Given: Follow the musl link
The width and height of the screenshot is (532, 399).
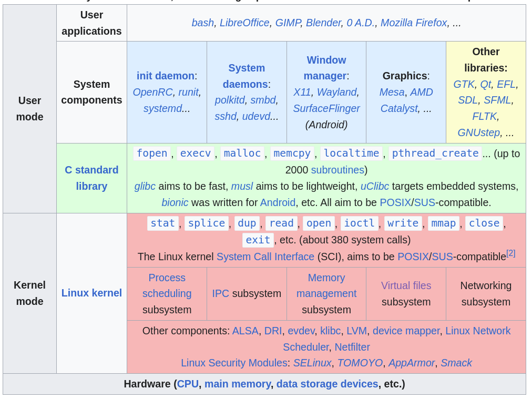Looking at the screenshot, I should (x=242, y=186).
